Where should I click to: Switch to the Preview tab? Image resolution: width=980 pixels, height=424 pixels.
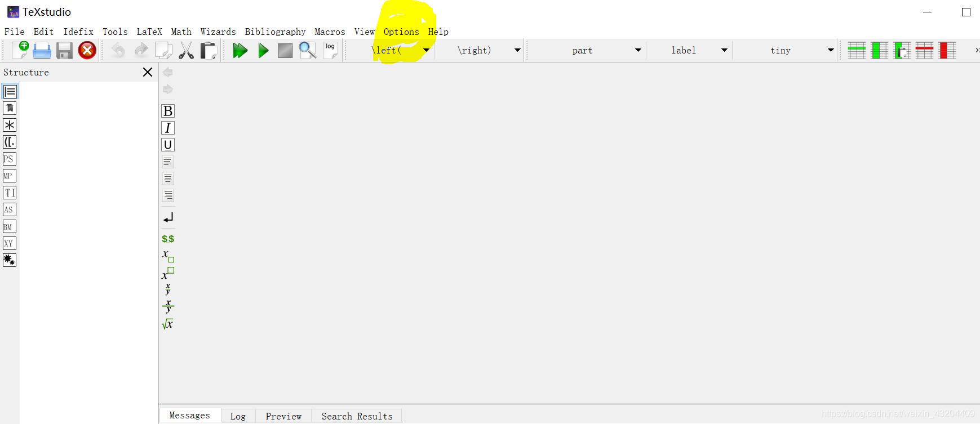283,416
